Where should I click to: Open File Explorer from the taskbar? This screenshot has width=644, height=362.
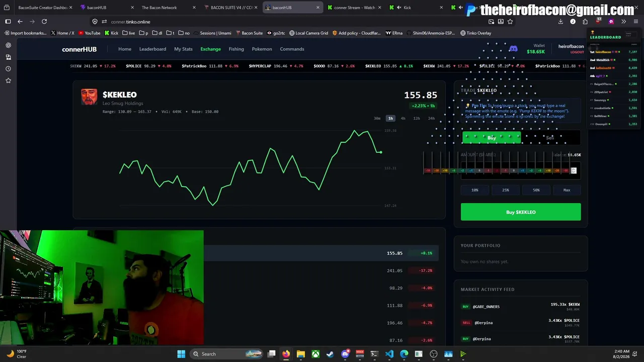tap(300, 354)
